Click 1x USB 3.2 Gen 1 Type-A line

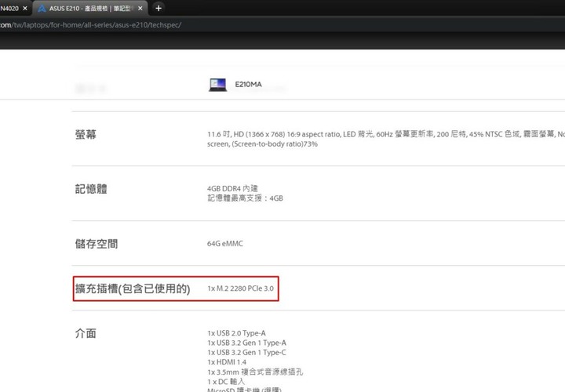247,343
